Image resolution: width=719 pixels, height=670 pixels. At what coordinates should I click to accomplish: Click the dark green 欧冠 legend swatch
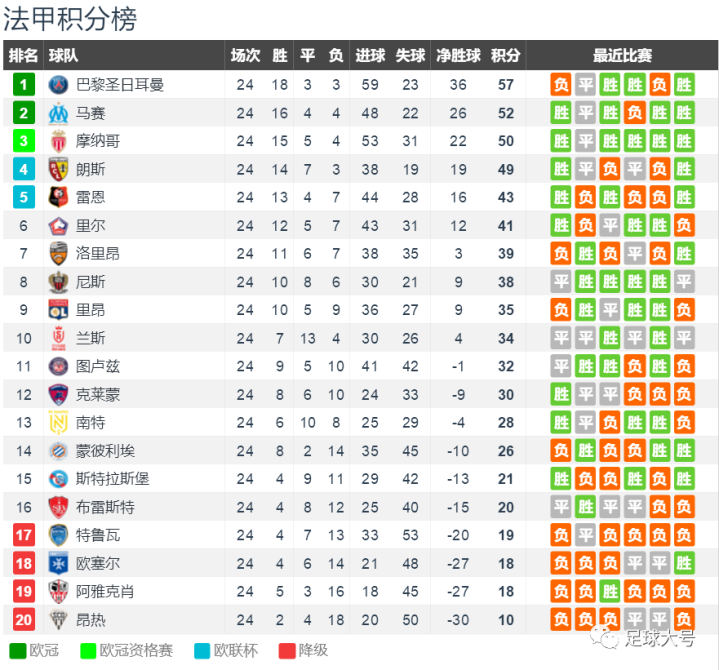point(17,651)
